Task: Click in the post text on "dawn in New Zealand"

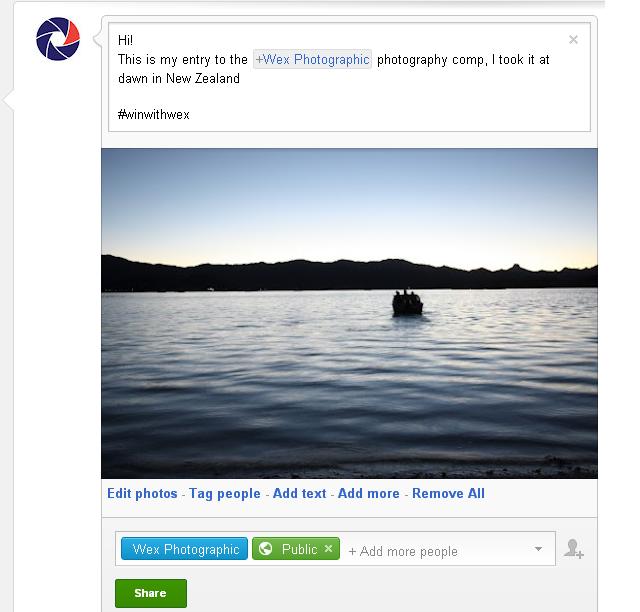Action: (x=179, y=78)
